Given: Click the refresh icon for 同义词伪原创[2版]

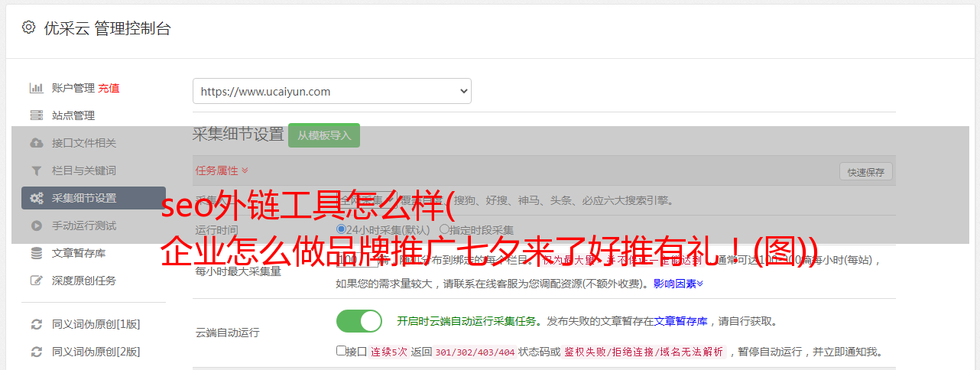Looking at the screenshot, I should [x=36, y=352].
